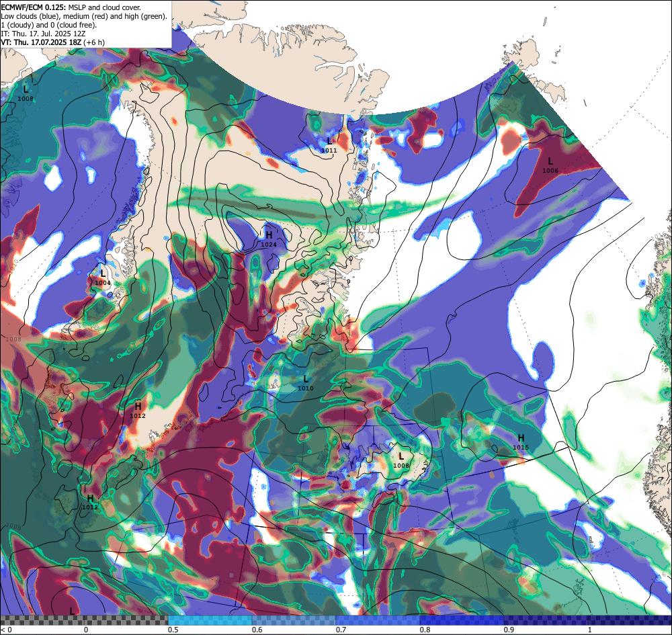Click the 'Low clouds (blue), medium (red)' legend line
This screenshot has height=635, width=672.
(84, 16)
